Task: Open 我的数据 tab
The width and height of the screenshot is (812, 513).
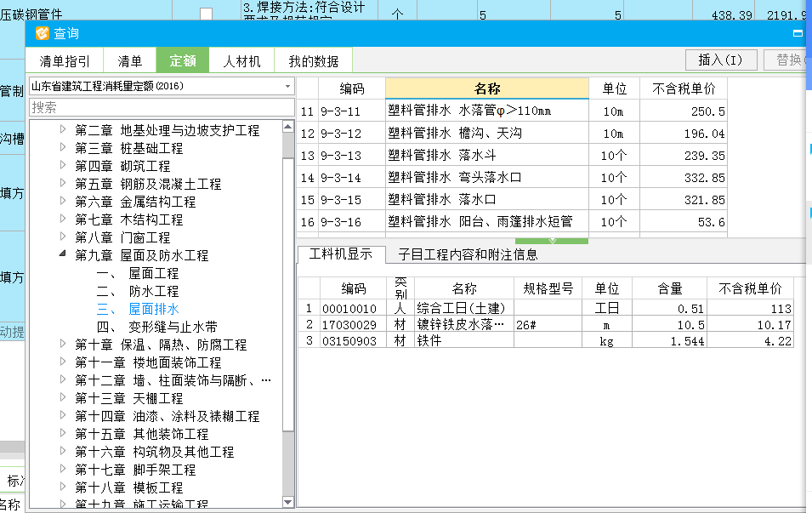Action: click(x=313, y=61)
